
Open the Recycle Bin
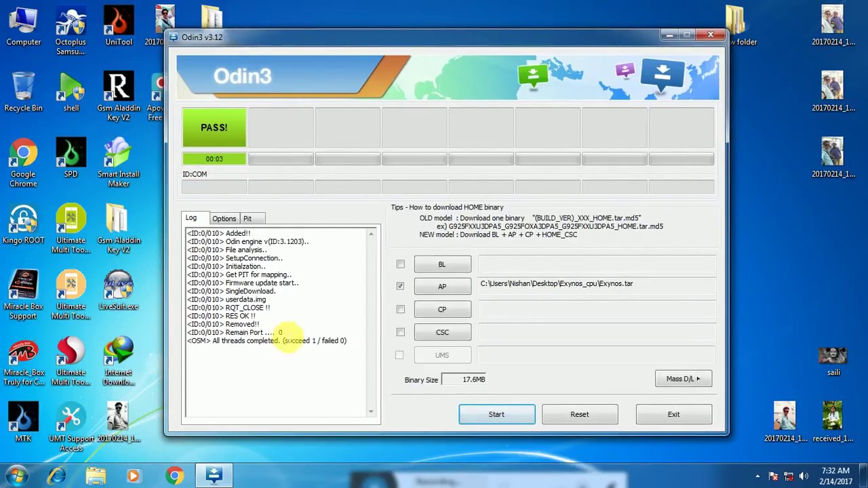click(x=23, y=93)
